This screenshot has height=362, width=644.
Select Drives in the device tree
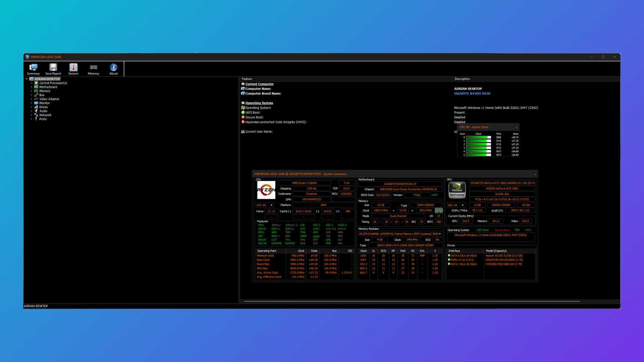[43, 107]
